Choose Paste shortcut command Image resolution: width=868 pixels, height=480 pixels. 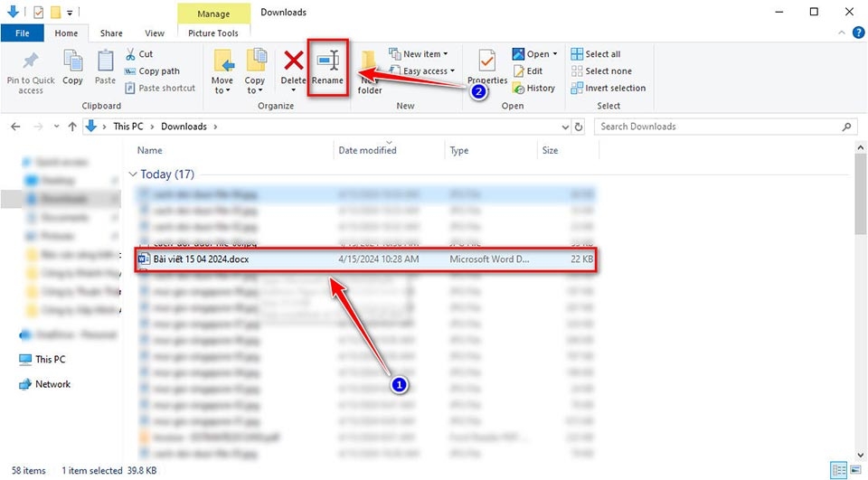click(160, 88)
